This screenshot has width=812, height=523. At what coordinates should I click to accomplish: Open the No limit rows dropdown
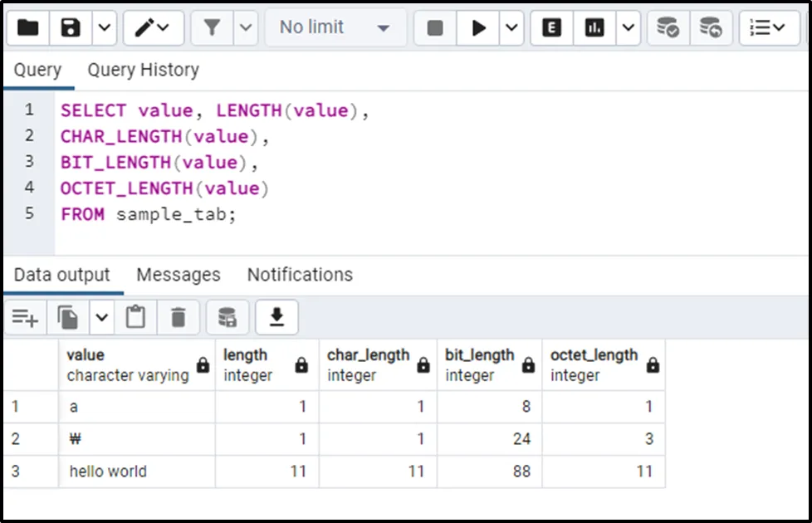pos(335,28)
